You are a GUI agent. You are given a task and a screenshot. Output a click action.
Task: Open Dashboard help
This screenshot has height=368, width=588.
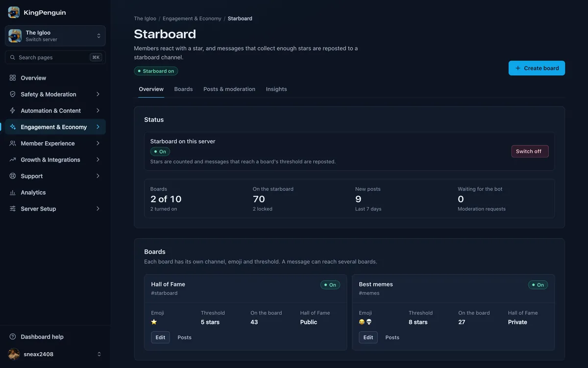[55, 337]
